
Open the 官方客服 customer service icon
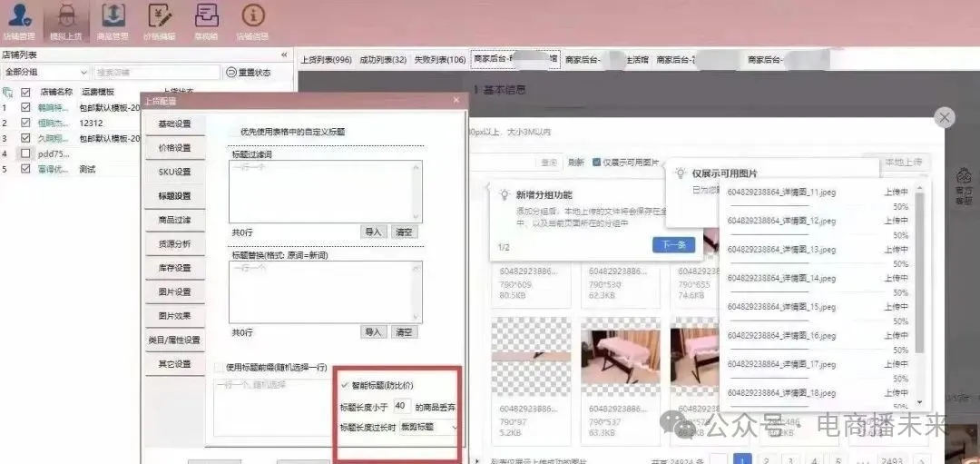pos(964,183)
